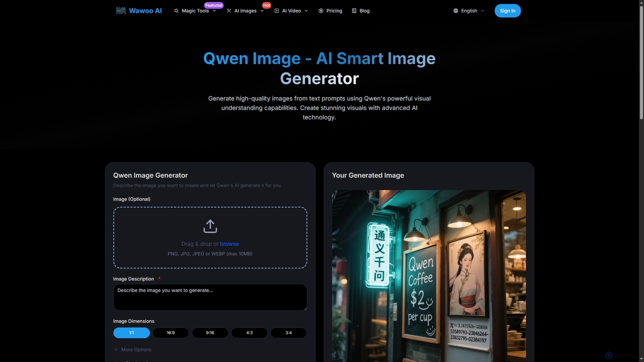Screen dimensions: 644x362
Task: Click the browse link for upload
Action: tap(229, 244)
